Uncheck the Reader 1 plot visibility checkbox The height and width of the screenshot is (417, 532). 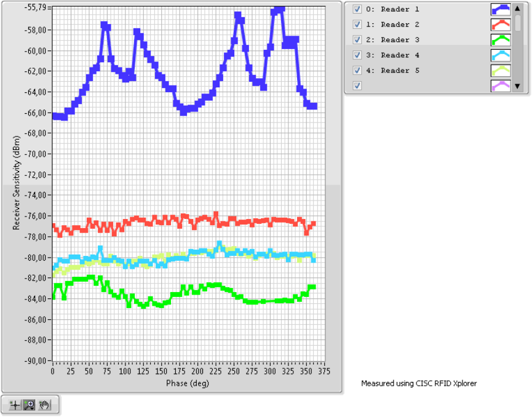point(357,9)
